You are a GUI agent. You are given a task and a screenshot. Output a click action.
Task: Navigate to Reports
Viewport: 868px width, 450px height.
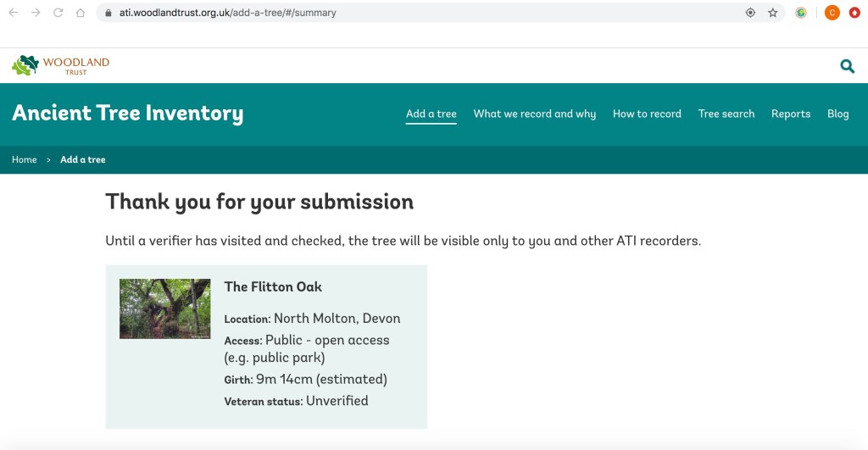pos(790,114)
